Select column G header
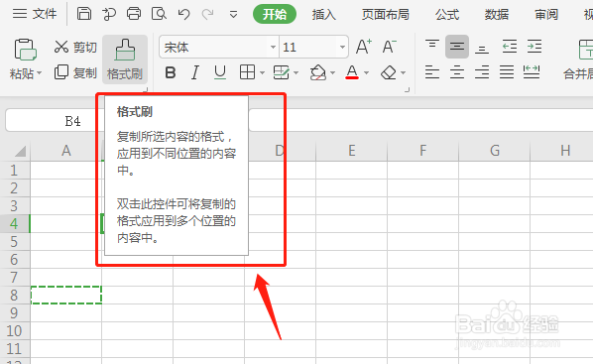Viewport: 593px width, 364px height. pos(494,151)
